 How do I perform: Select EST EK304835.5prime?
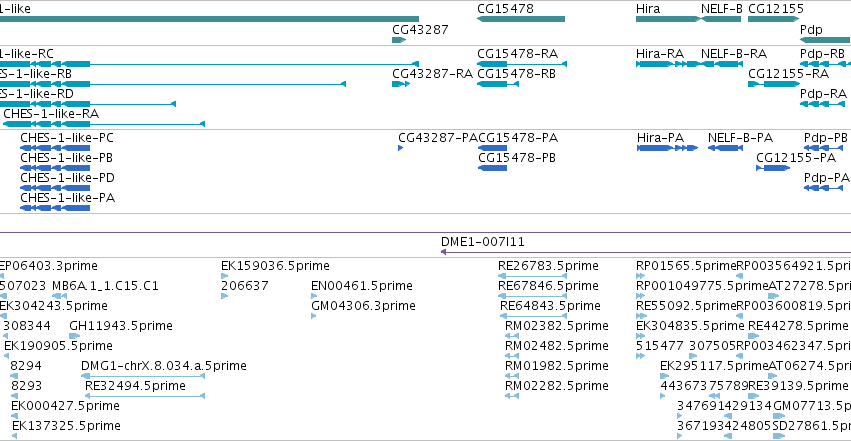point(639,336)
